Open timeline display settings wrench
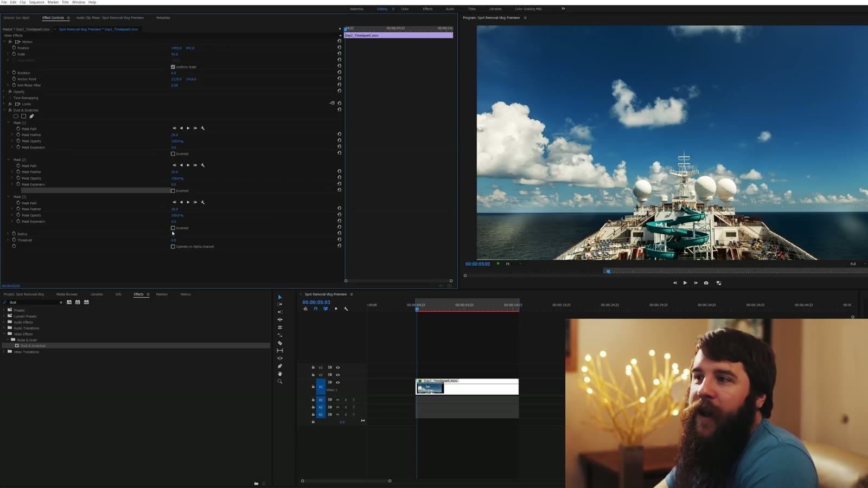Screen dimensions: 868x488 coord(346,309)
